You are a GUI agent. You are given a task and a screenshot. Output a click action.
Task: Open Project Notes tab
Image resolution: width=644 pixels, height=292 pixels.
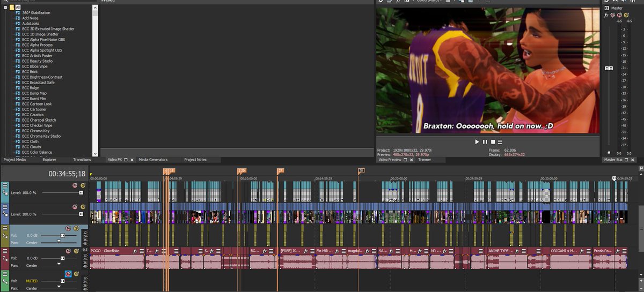pos(195,160)
